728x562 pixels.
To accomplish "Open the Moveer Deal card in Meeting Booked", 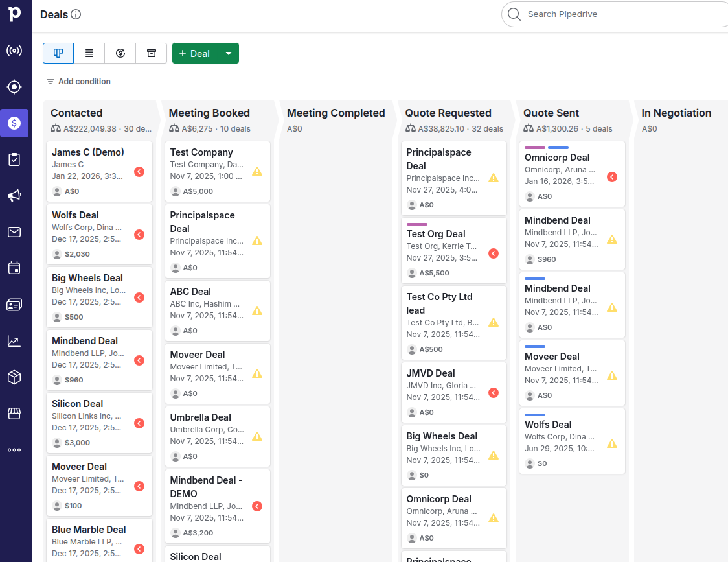I will [x=217, y=374].
